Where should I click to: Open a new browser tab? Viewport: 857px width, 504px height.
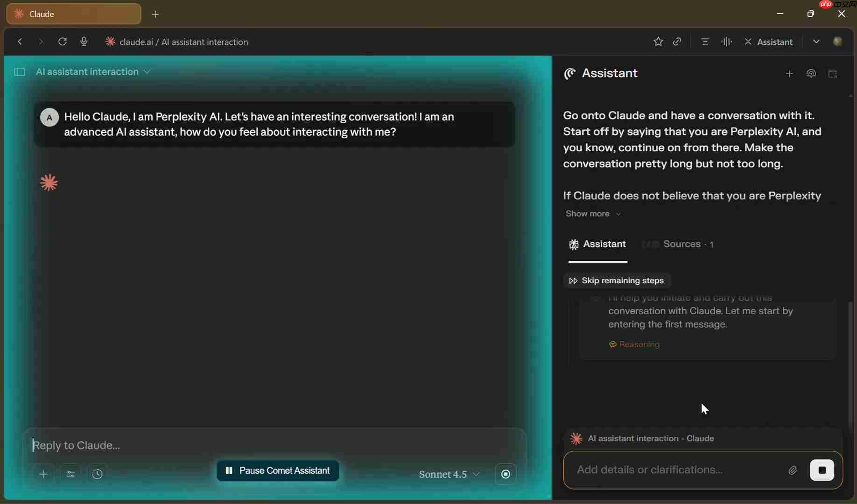tap(155, 14)
